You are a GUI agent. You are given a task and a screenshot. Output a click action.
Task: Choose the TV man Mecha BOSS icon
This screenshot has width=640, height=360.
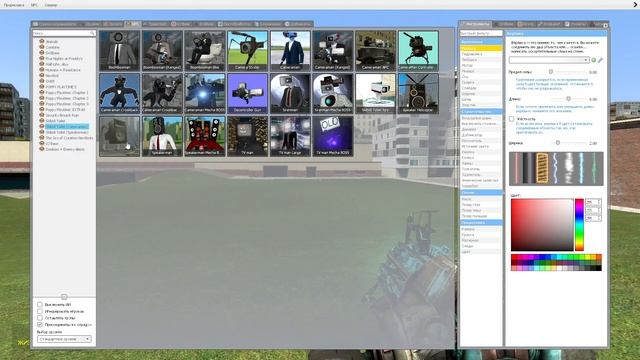pyautogui.click(x=333, y=136)
